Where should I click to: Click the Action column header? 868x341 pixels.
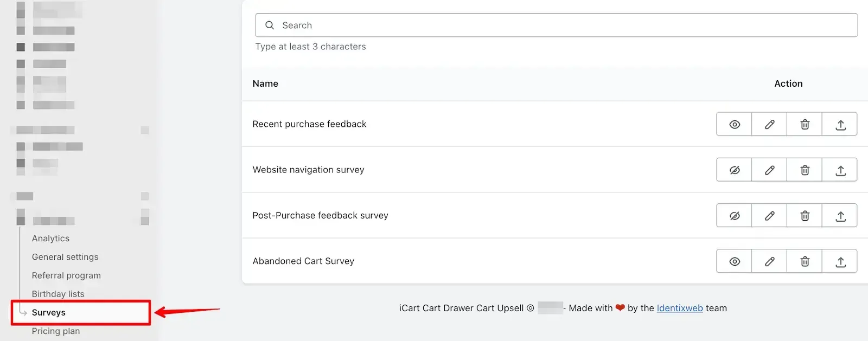pyautogui.click(x=788, y=83)
